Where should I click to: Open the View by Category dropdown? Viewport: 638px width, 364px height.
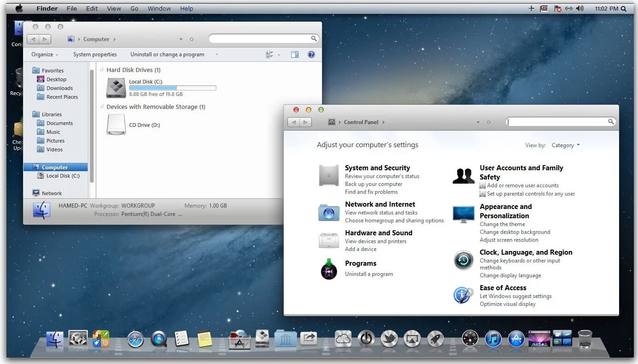coord(566,145)
